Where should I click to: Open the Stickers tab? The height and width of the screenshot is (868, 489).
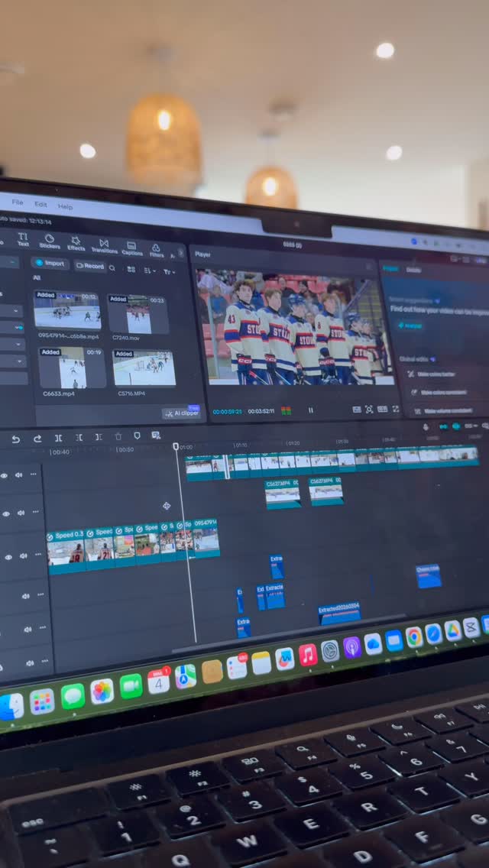point(50,241)
